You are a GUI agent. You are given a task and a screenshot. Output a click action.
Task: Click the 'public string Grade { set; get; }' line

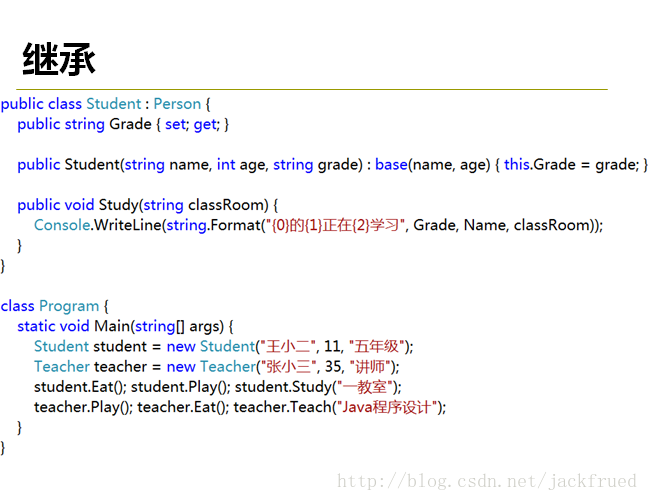tap(123, 124)
